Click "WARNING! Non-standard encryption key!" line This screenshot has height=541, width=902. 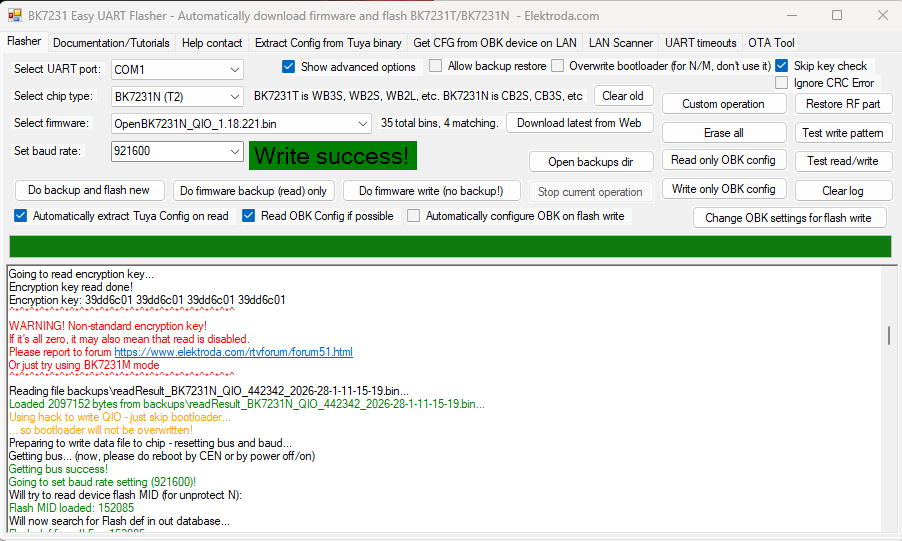(x=108, y=326)
